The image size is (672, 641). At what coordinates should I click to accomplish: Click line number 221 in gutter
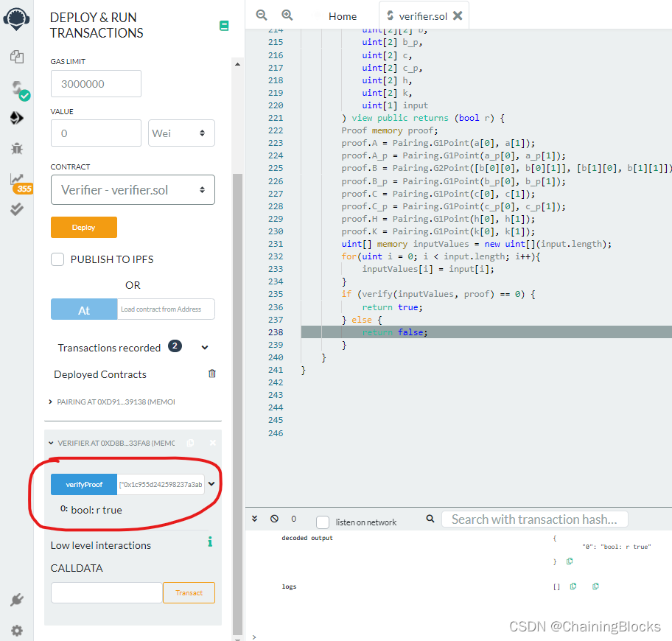pos(276,118)
